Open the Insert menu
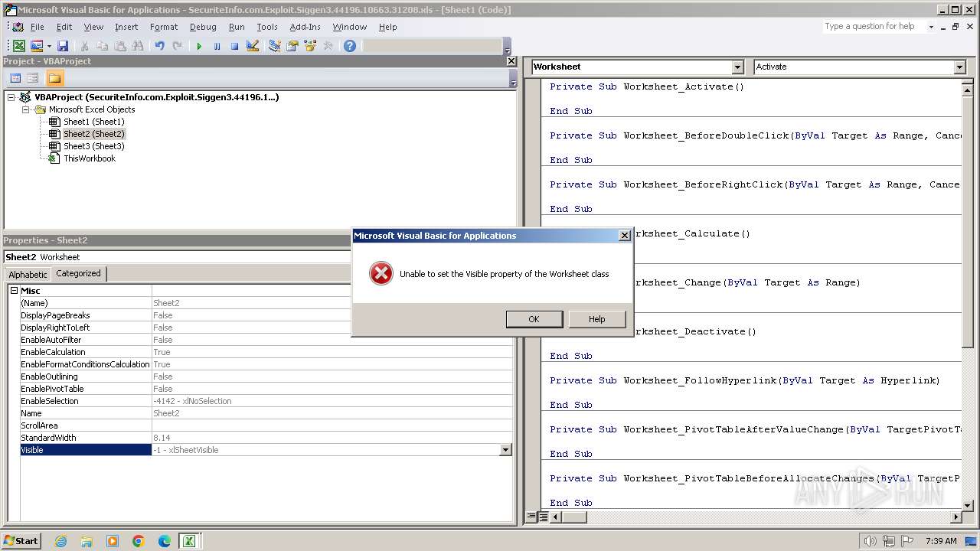The width and height of the screenshot is (980, 551). click(126, 27)
